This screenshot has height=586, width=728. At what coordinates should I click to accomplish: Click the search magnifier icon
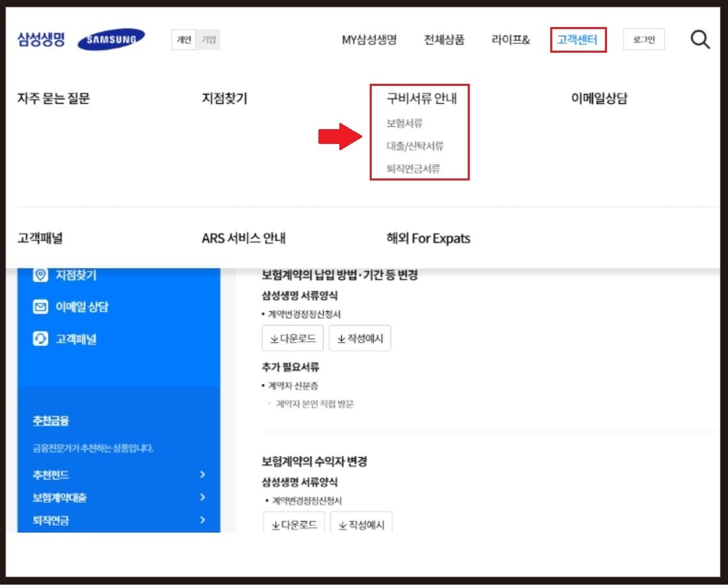click(x=700, y=39)
